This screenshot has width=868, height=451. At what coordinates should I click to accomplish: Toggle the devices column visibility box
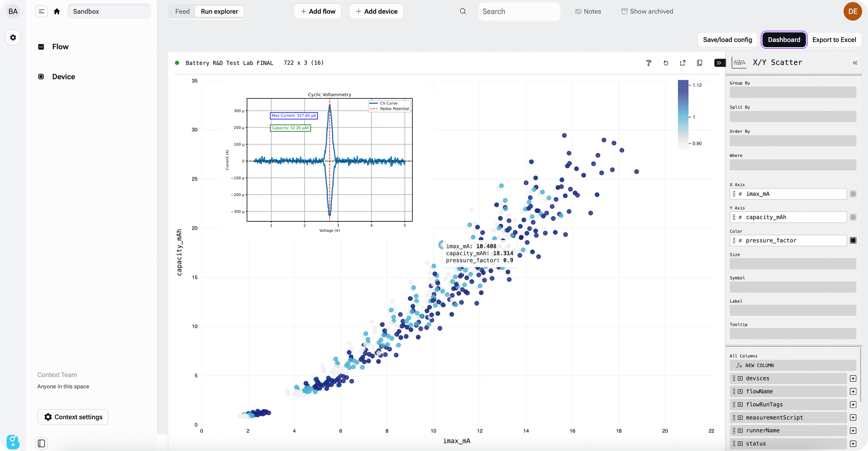(x=853, y=378)
